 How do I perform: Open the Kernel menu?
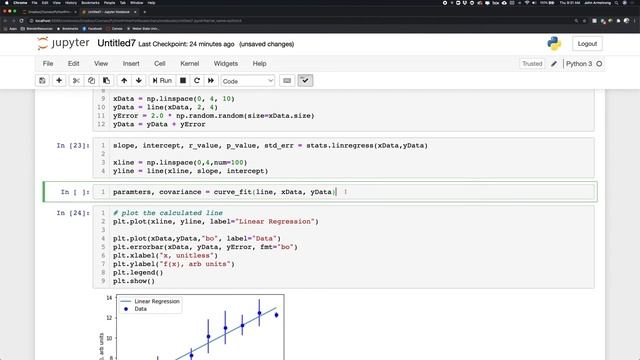pos(190,64)
